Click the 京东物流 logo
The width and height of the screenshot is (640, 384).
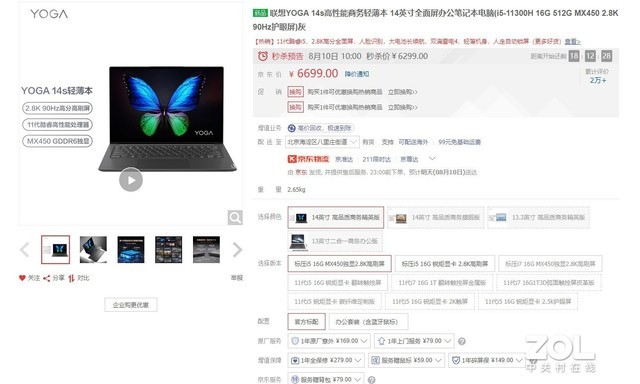click(308, 159)
